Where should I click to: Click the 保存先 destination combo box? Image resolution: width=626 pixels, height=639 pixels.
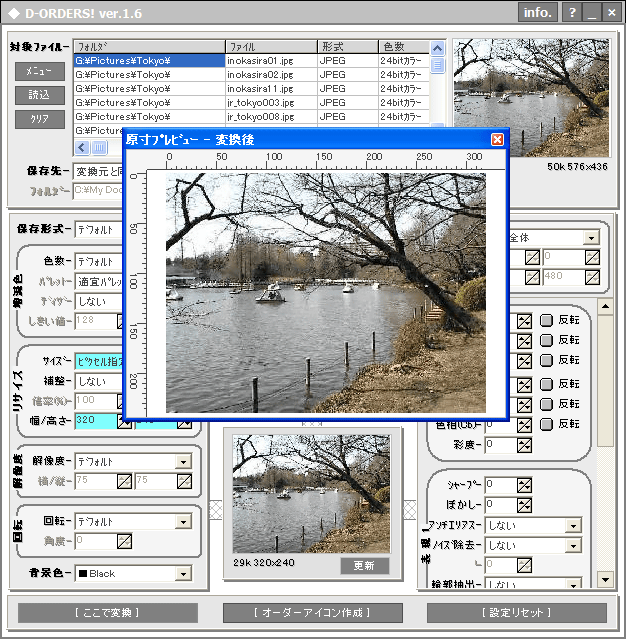pyautogui.click(x=98, y=172)
